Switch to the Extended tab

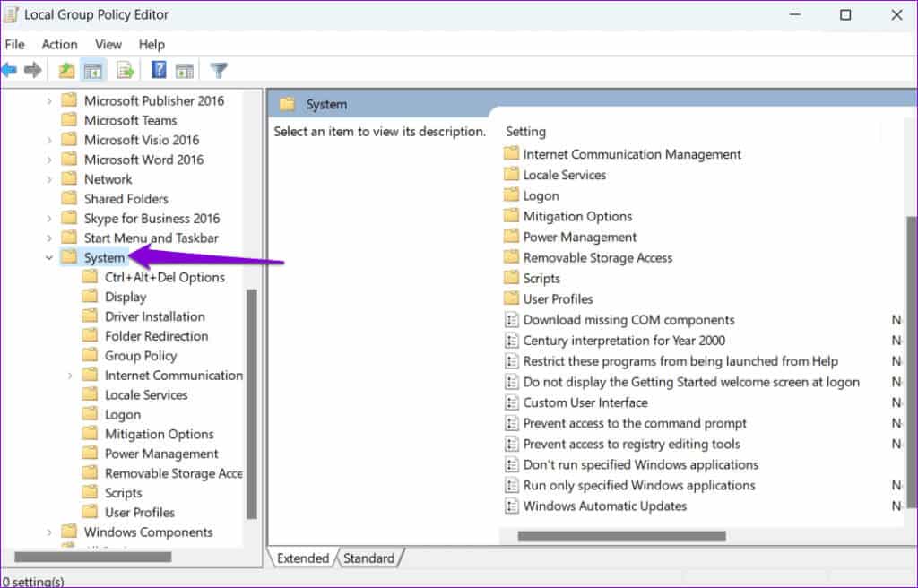pos(303,558)
